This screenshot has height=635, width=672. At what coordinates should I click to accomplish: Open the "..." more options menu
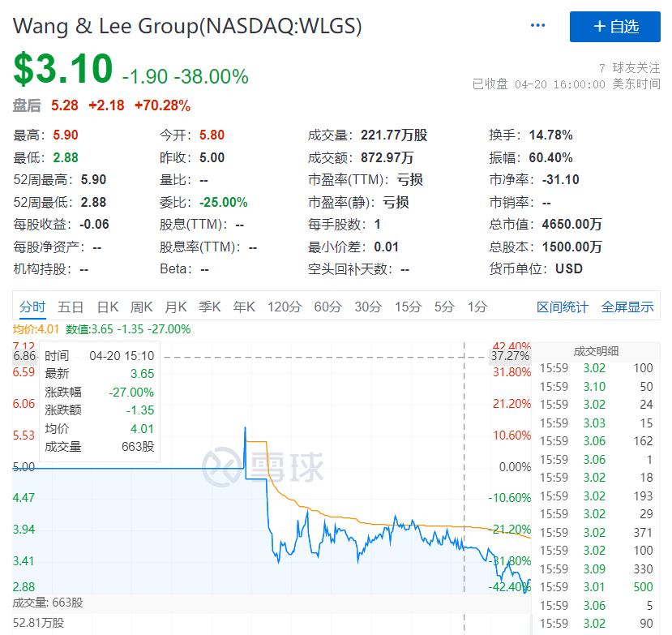tap(537, 25)
